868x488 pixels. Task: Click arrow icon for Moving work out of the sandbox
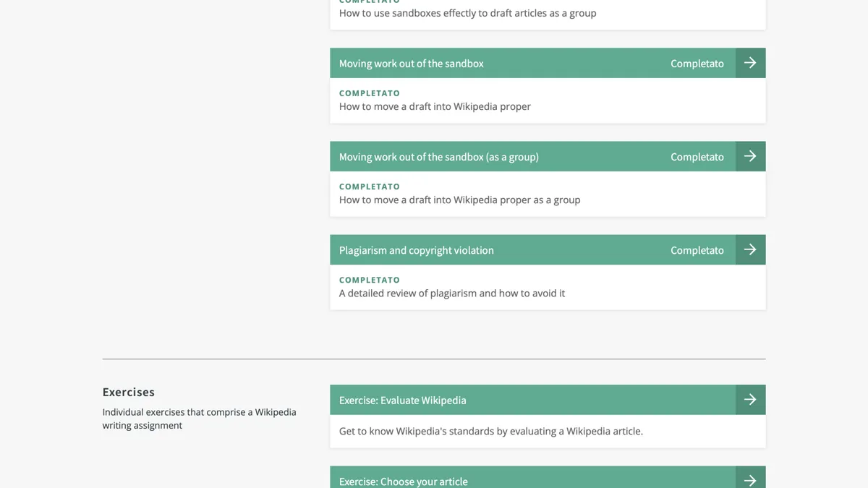tap(750, 63)
